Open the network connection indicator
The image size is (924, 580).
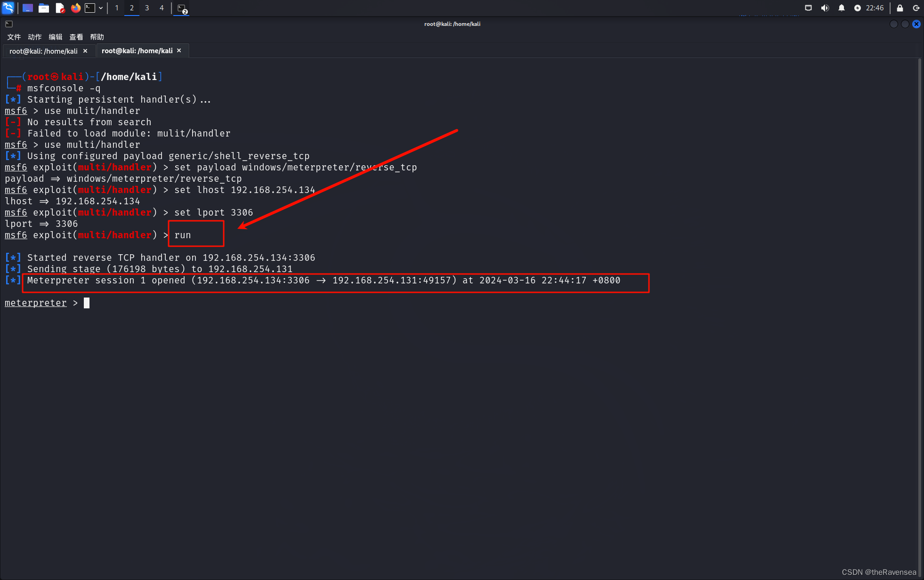point(809,8)
